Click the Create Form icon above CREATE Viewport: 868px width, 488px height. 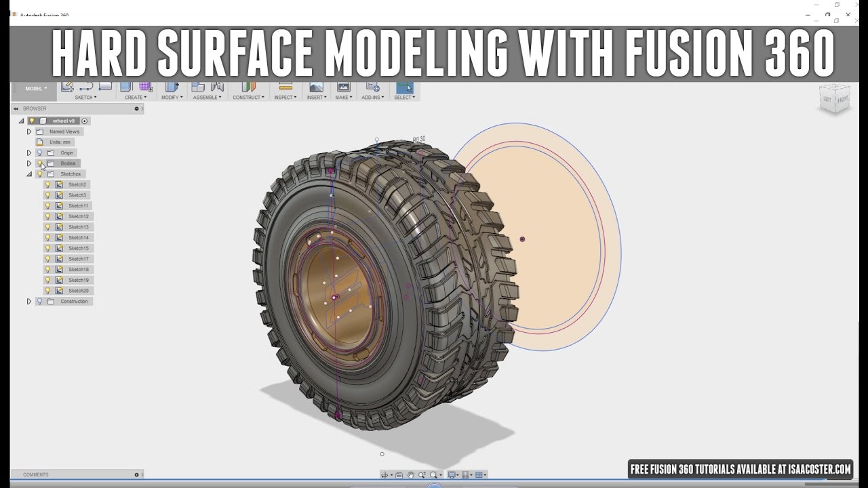[146, 86]
